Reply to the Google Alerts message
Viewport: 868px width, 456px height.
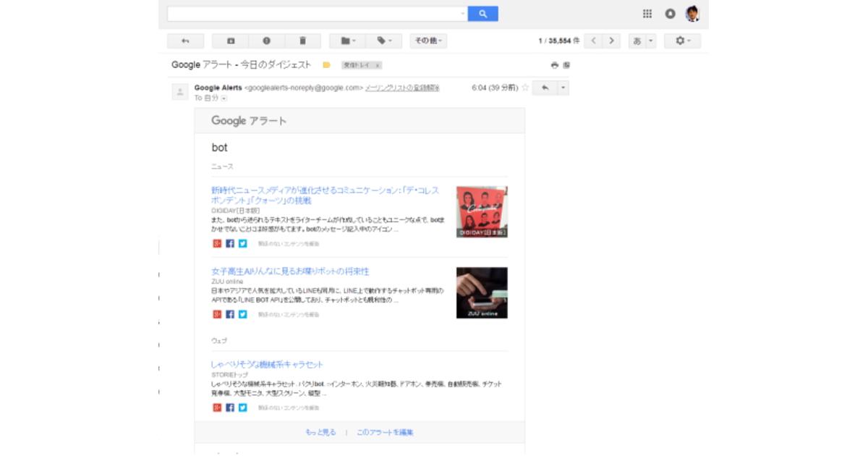tap(545, 88)
